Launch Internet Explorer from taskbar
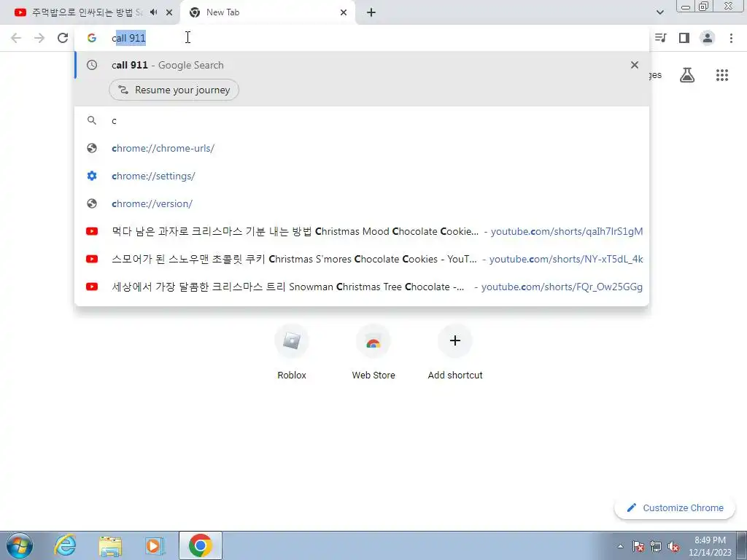The image size is (747, 560). [x=65, y=545]
